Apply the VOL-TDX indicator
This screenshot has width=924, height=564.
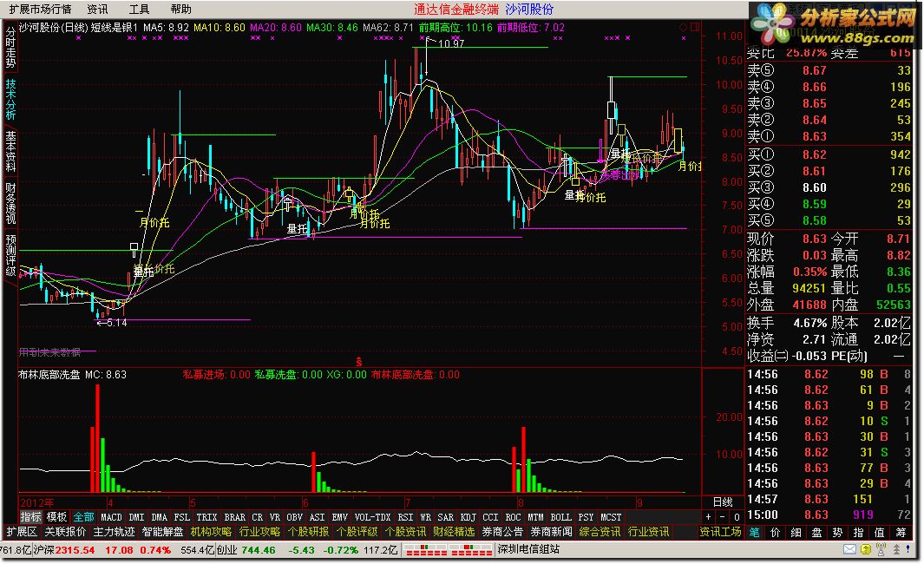[372, 517]
